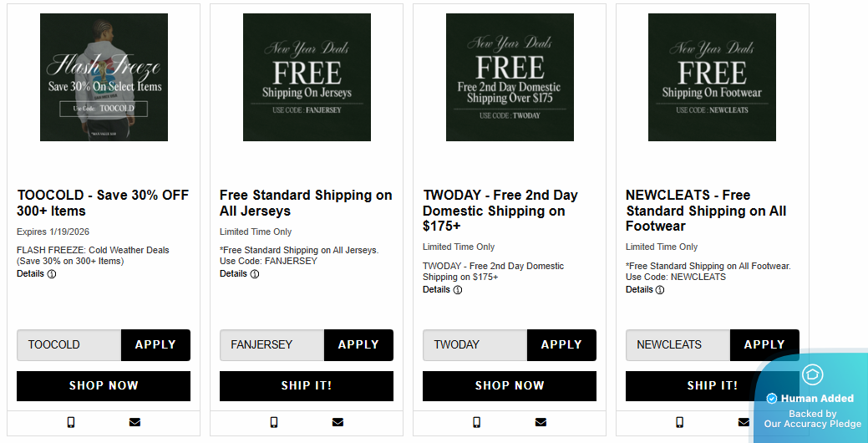Click the phone icon under the FANJERSEY coupon

click(274, 422)
